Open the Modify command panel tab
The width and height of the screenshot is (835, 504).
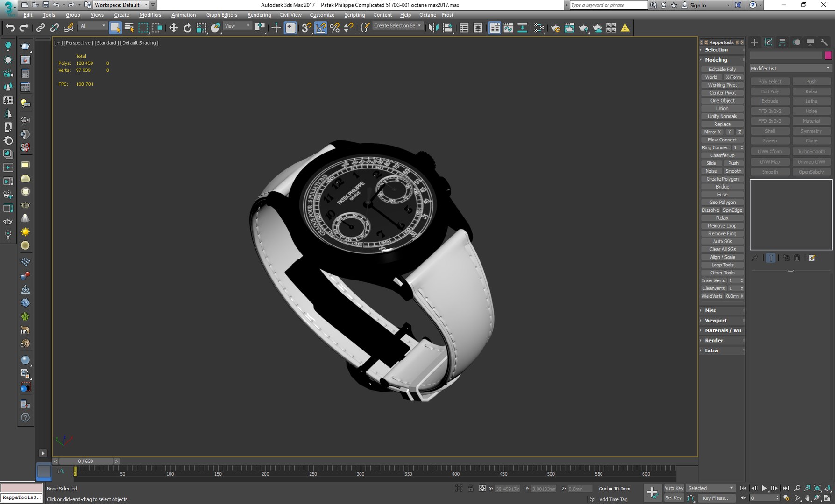pos(769,42)
